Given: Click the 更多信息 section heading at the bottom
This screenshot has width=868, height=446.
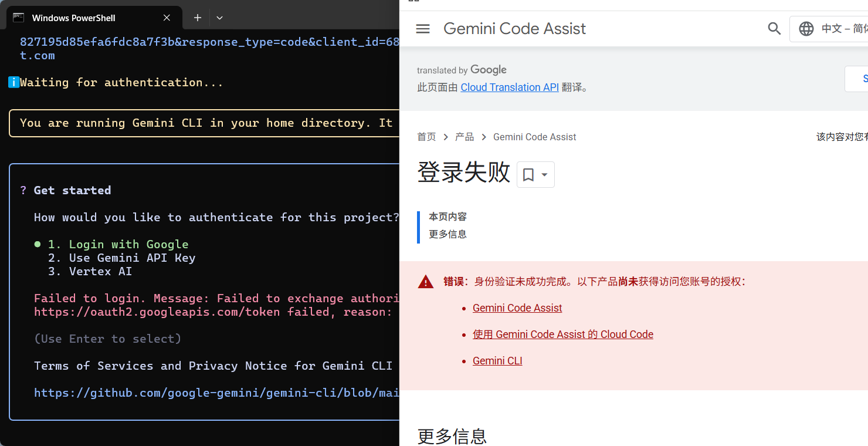Looking at the screenshot, I should click(x=452, y=437).
